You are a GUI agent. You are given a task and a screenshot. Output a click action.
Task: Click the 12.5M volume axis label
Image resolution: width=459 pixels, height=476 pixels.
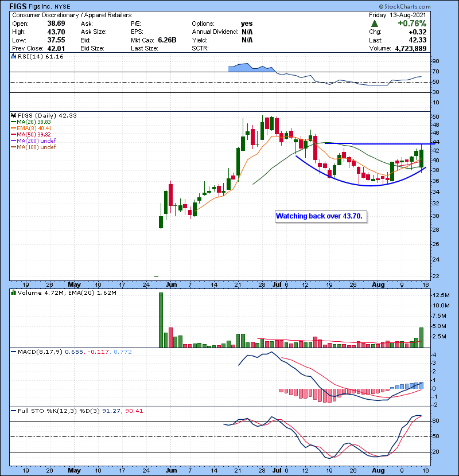441,295
